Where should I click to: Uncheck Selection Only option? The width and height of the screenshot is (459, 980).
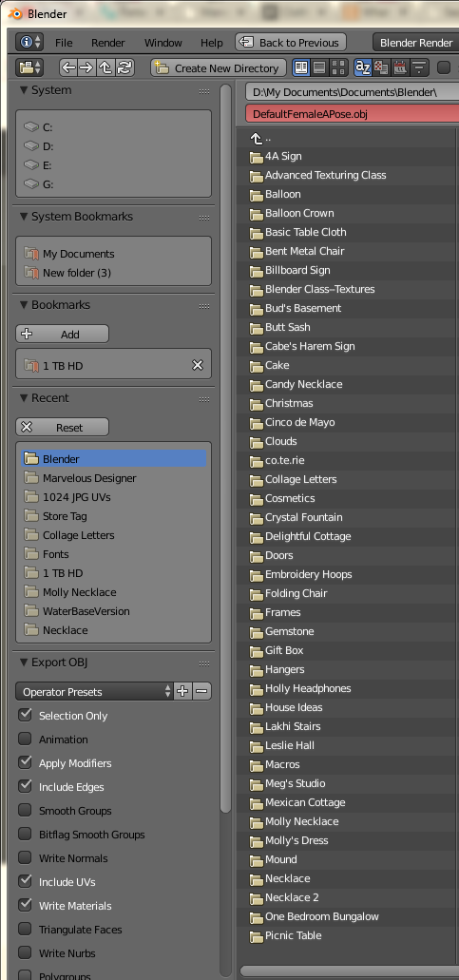(x=25, y=715)
